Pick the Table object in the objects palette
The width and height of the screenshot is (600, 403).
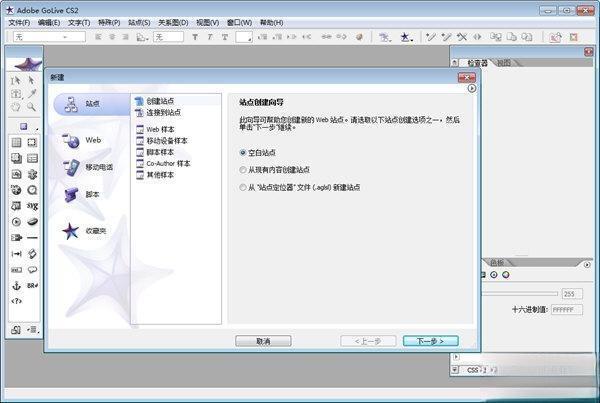tap(16, 143)
